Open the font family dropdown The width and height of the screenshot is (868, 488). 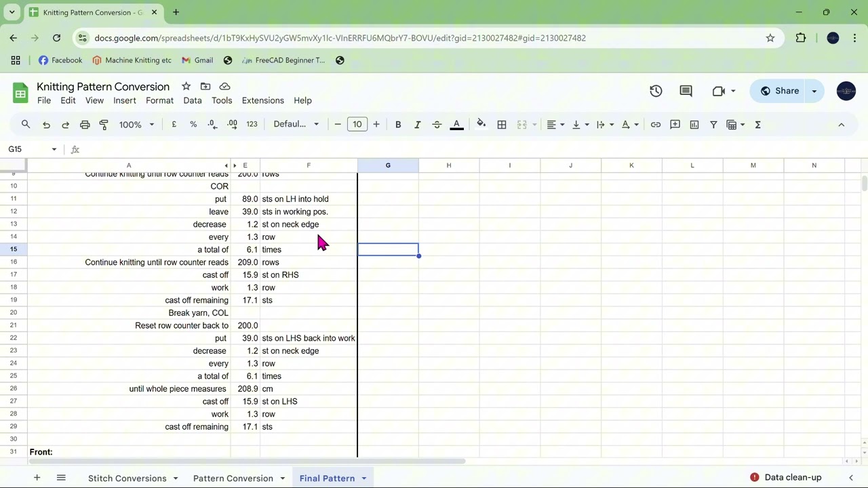(x=296, y=125)
